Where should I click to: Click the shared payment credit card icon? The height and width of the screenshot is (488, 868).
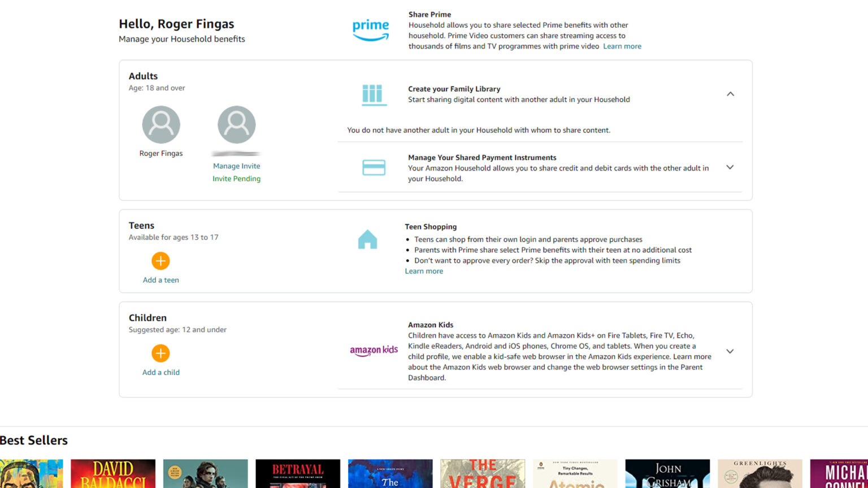[x=374, y=167]
